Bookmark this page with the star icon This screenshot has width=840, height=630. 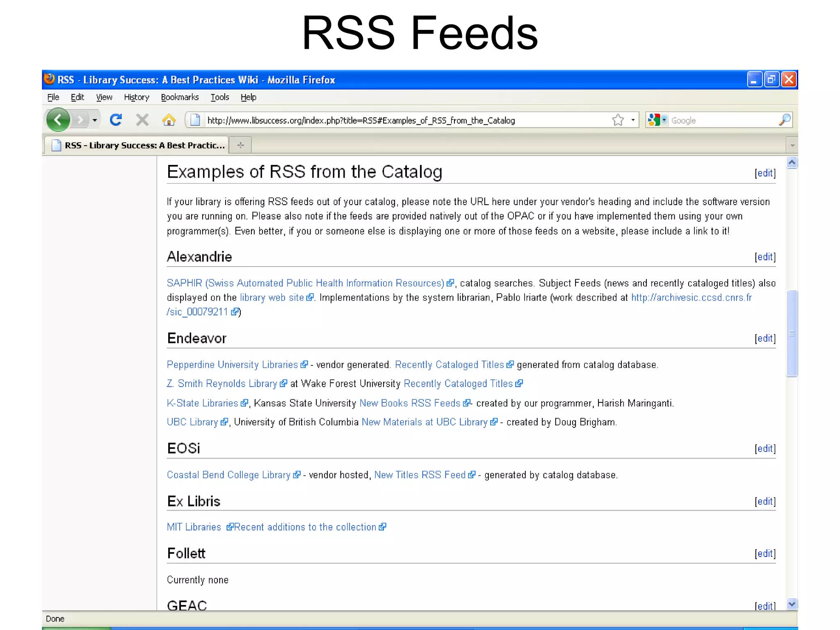click(x=618, y=120)
